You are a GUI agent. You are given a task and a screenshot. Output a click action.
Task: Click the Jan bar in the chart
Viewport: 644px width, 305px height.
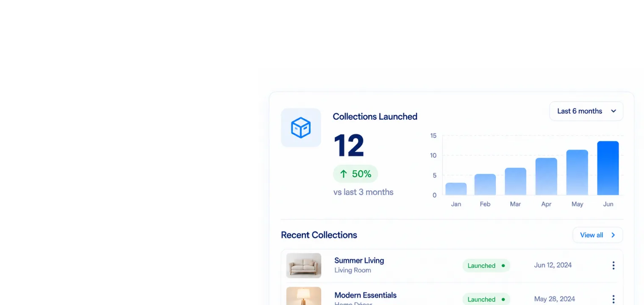pyautogui.click(x=456, y=189)
